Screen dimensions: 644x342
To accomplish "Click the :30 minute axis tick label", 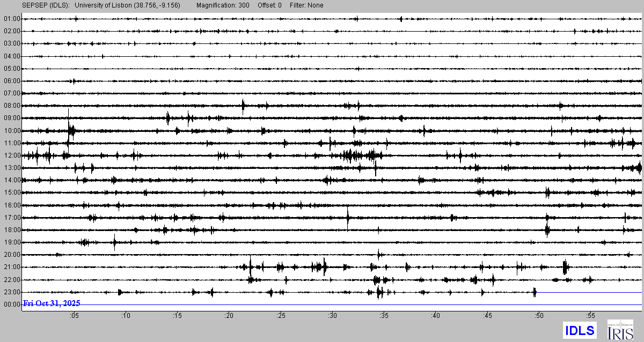I will [x=332, y=316].
